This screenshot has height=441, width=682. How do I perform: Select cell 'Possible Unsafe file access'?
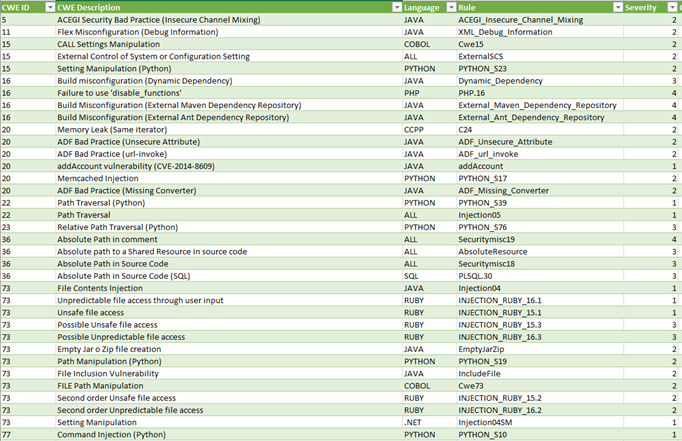click(229, 324)
